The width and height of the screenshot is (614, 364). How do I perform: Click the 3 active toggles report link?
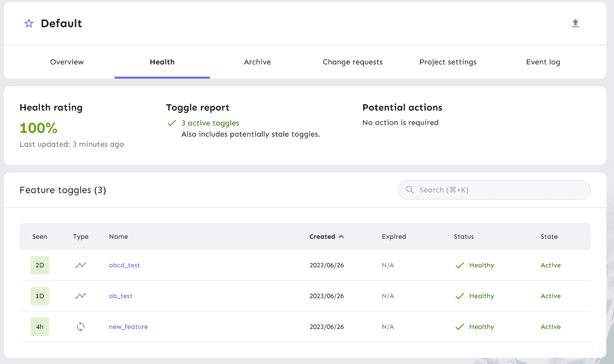(x=210, y=123)
